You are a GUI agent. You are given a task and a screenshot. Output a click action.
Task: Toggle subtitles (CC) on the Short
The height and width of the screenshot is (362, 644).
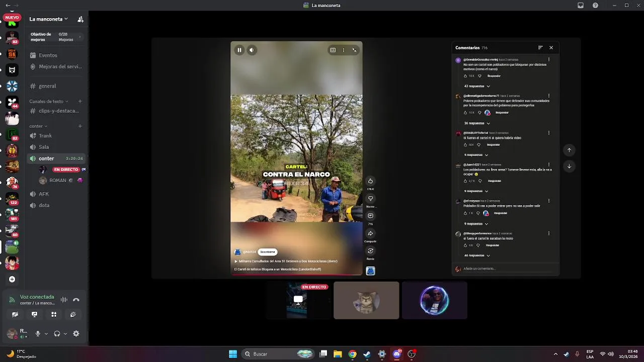(333, 50)
